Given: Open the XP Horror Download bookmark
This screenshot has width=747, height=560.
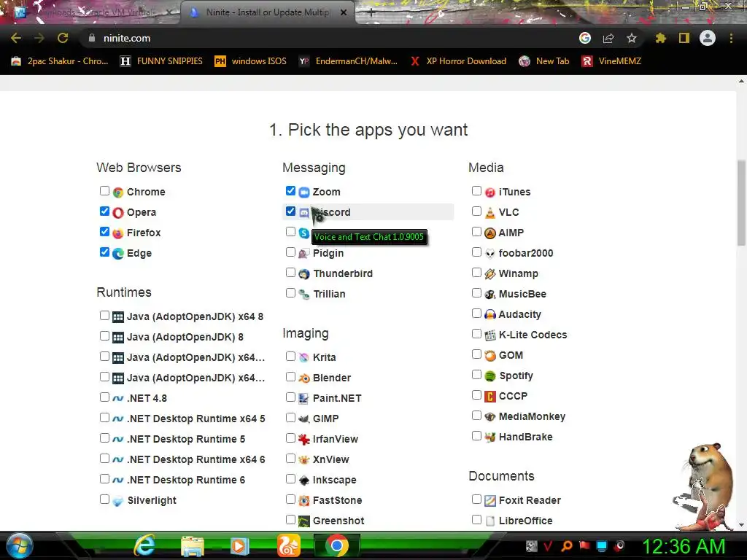Looking at the screenshot, I should click(x=458, y=61).
